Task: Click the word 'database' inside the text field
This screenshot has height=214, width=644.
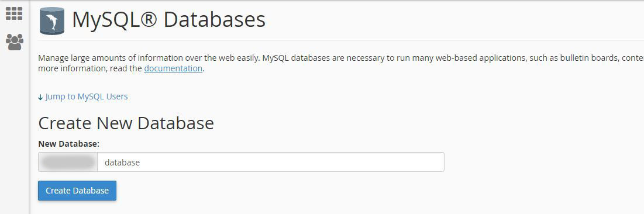Action: click(122, 163)
